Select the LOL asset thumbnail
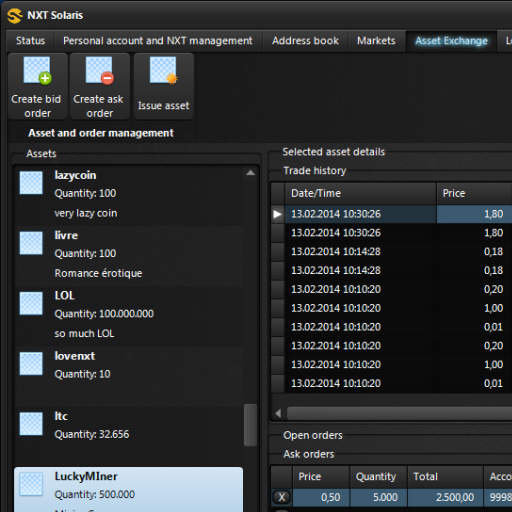Screen dimensions: 512x512 point(31,303)
